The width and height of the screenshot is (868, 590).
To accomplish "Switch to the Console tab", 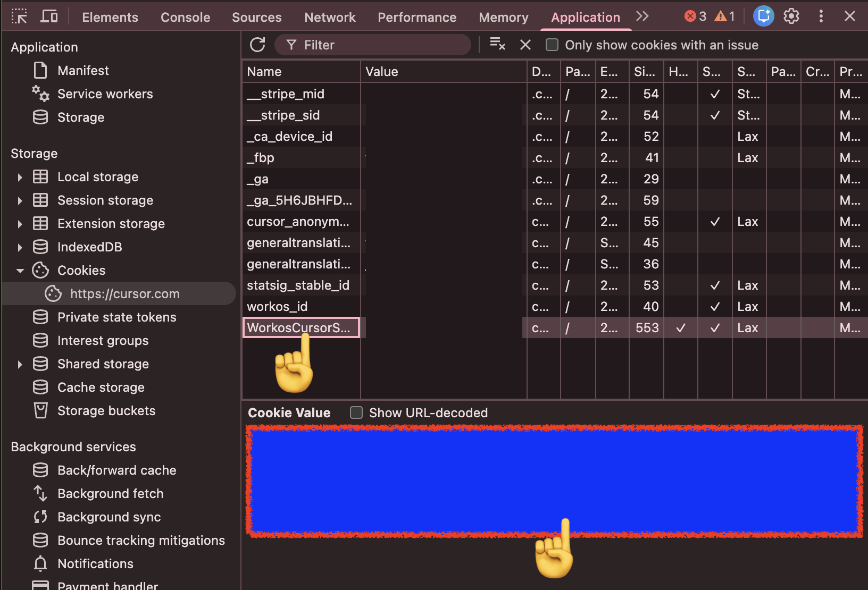I will coord(186,17).
